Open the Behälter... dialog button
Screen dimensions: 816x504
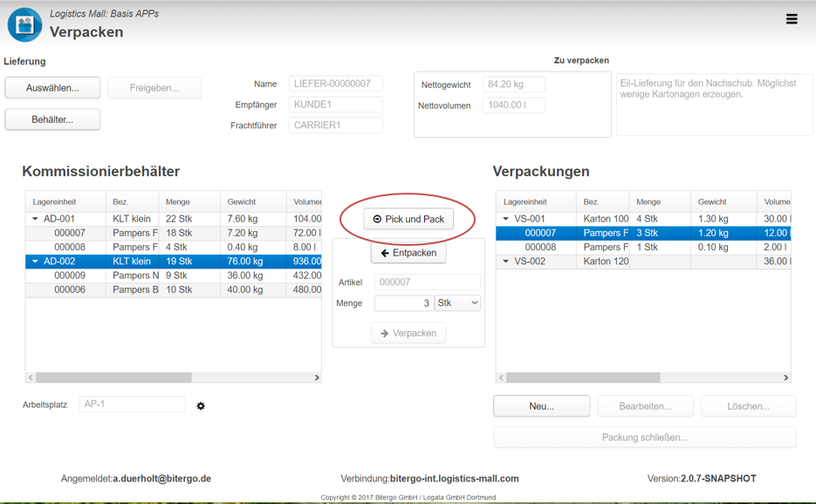point(52,119)
